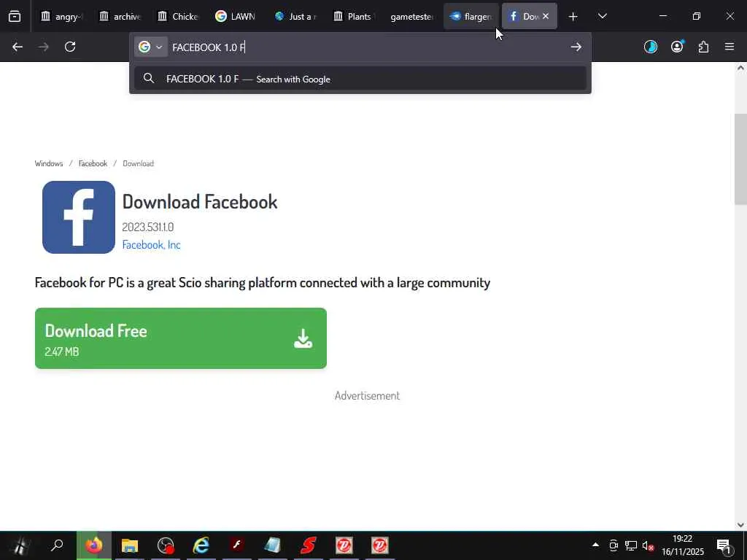
Task: Open taskbar search magnifier
Action: coord(57,545)
